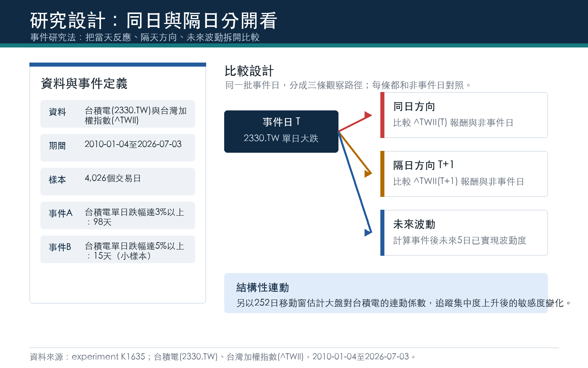Select 計算事件後未來5日已實現波動度 text
The height and width of the screenshot is (368, 588).
click(460, 240)
